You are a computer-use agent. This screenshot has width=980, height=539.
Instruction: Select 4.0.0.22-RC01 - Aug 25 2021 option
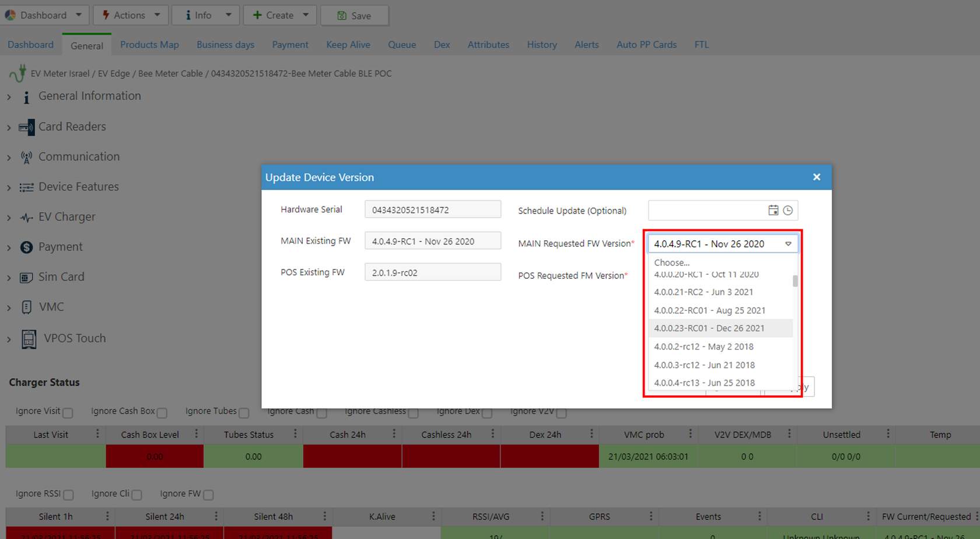[720, 310]
